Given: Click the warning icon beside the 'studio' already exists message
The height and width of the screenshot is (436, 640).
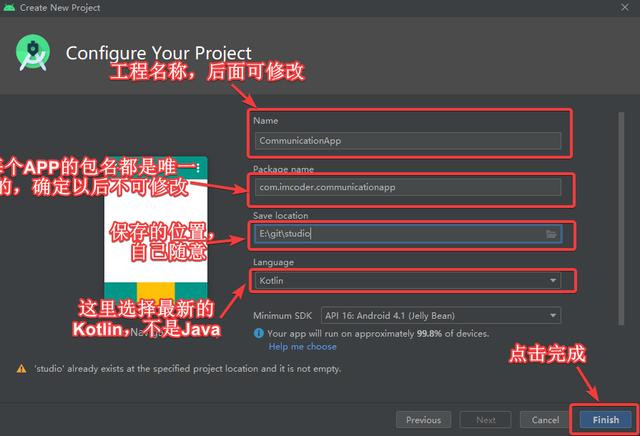Looking at the screenshot, I should tap(21, 369).
